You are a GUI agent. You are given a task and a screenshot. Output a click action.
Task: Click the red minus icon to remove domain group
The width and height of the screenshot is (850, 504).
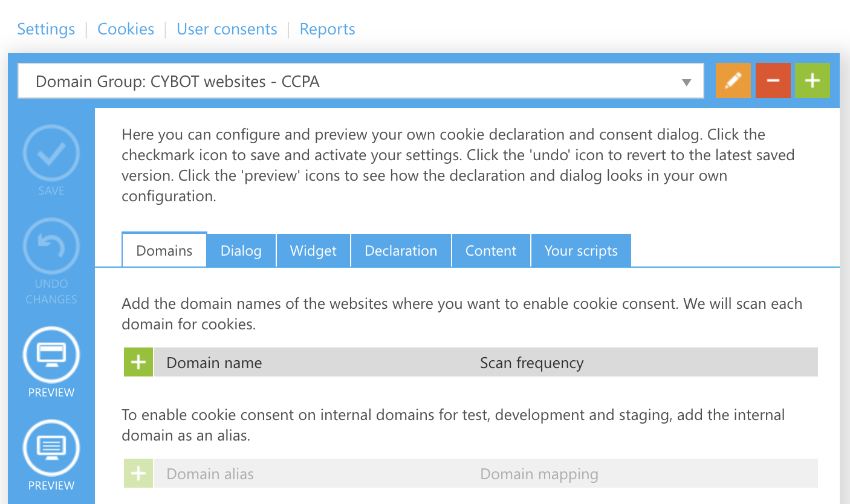click(x=773, y=80)
